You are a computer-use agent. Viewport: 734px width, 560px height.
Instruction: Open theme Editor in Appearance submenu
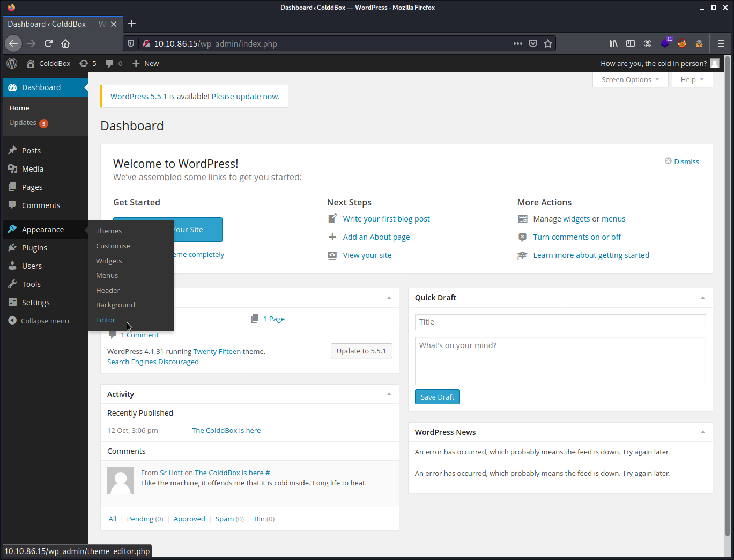pos(106,320)
